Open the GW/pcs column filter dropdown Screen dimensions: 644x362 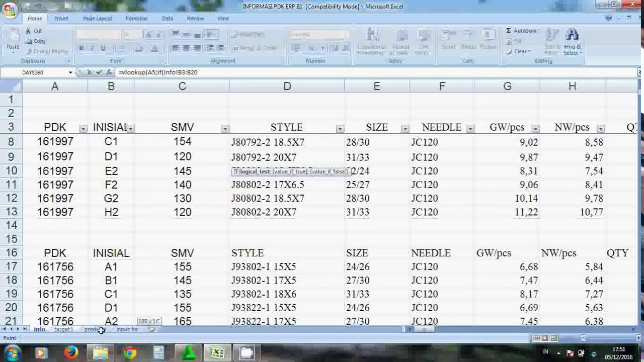(x=535, y=129)
